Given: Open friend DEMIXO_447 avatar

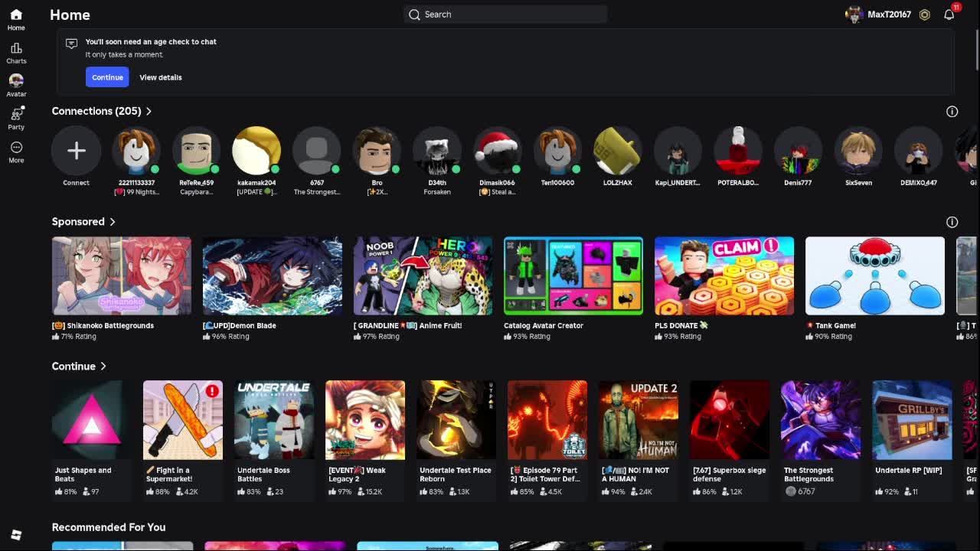Looking at the screenshot, I should 919,151.
